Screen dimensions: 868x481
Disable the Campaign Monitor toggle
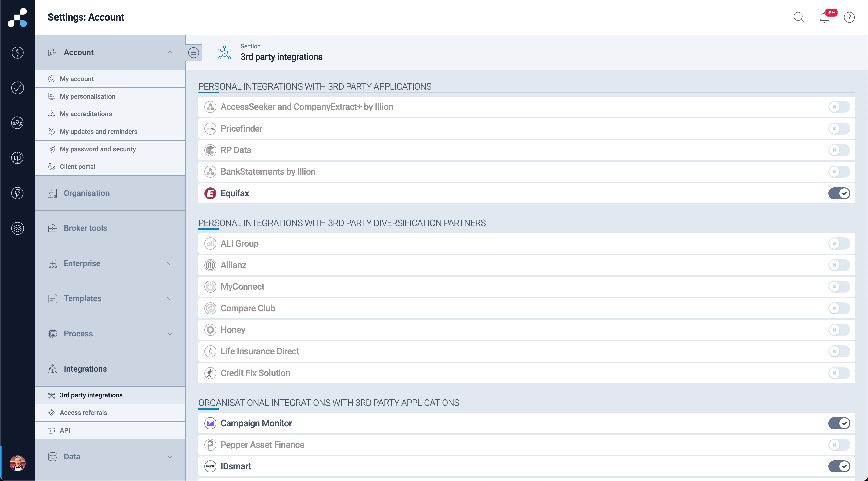[x=839, y=423]
